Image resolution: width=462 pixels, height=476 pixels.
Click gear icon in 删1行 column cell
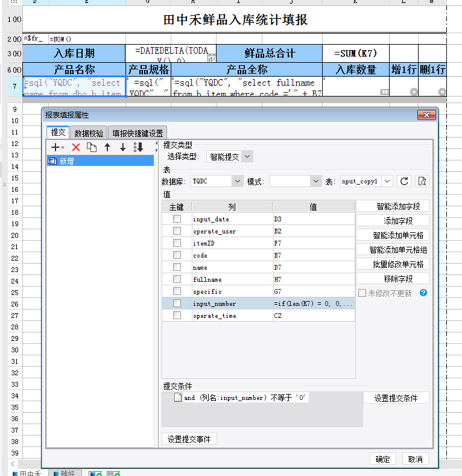[441, 91]
